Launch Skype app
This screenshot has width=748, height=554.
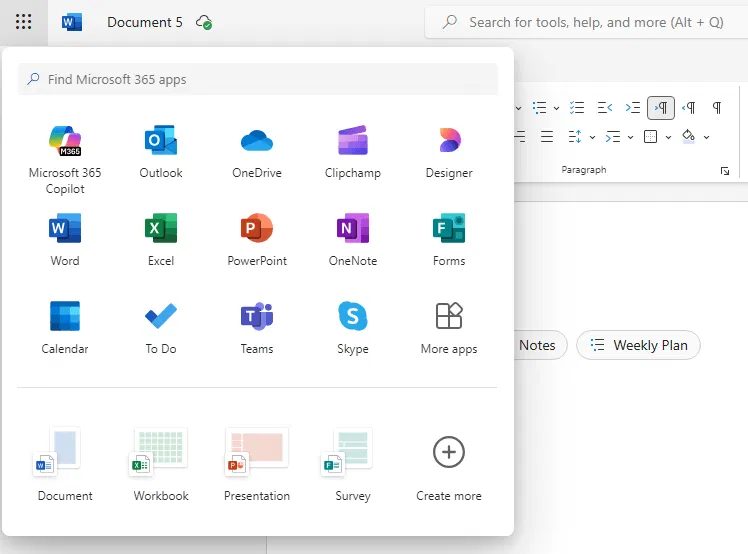coord(353,328)
